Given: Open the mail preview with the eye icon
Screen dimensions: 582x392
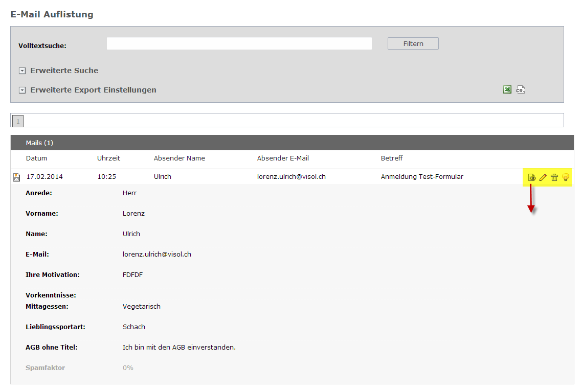Looking at the screenshot, I should [x=532, y=177].
